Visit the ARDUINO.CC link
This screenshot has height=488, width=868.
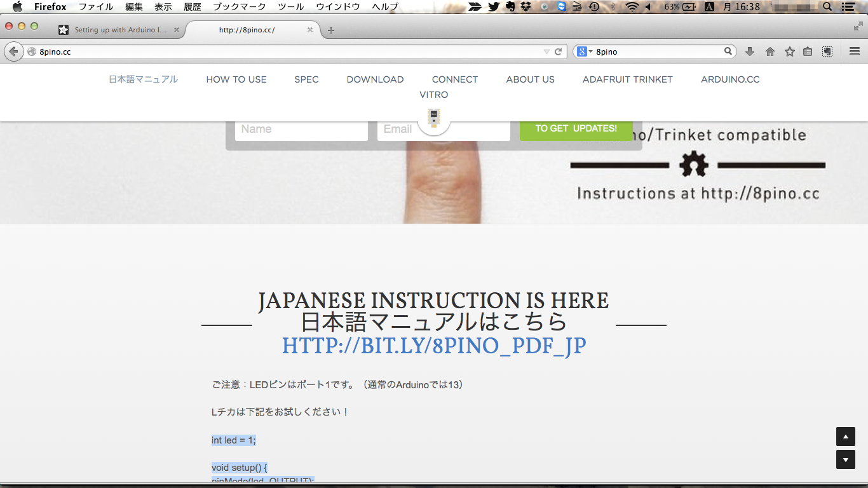click(x=730, y=79)
